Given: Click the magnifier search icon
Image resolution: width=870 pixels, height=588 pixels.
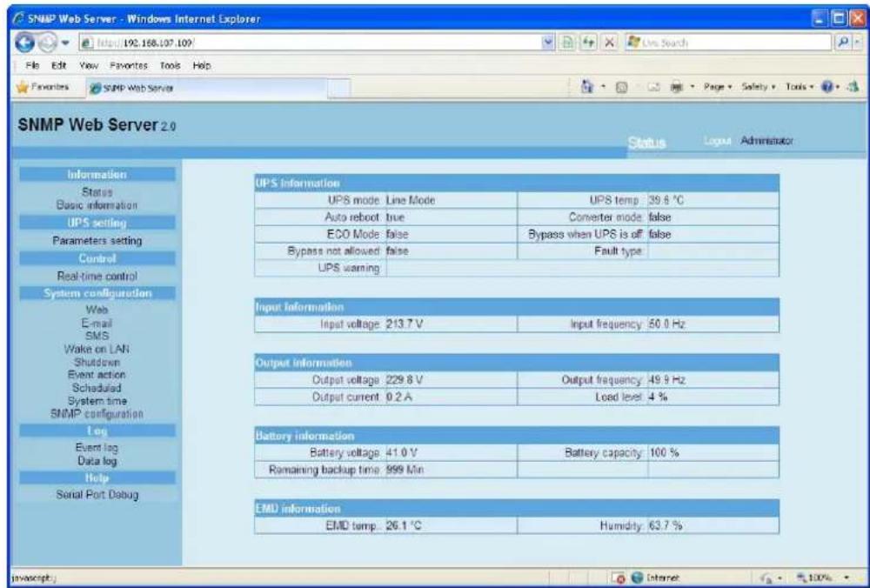Looking at the screenshot, I should point(841,43).
